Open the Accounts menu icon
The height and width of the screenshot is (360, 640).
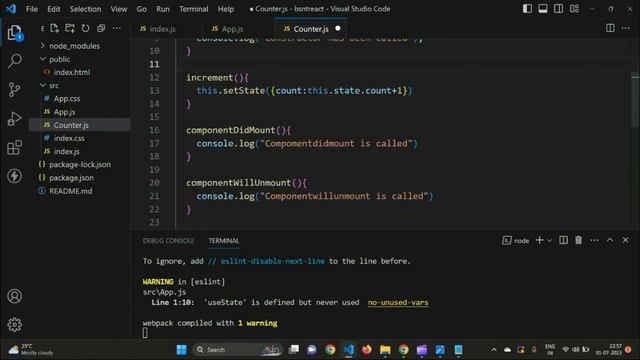[x=15, y=296]
